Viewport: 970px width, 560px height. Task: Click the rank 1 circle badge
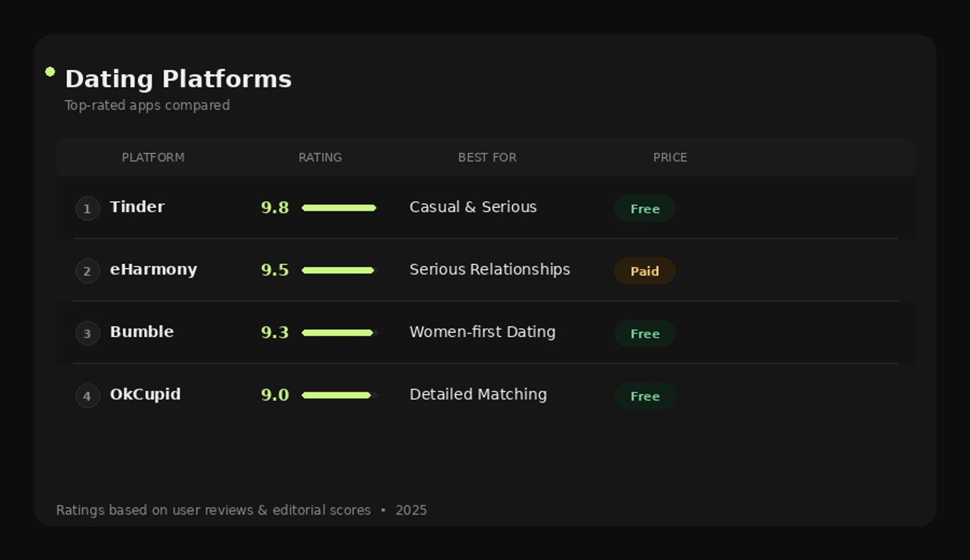87,209
